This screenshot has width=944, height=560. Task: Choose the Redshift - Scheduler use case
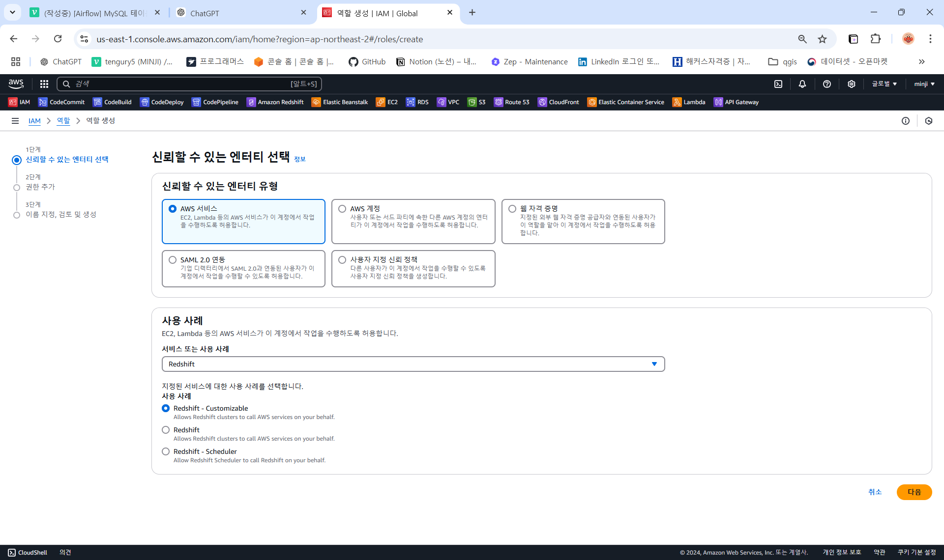coord(166,451)
